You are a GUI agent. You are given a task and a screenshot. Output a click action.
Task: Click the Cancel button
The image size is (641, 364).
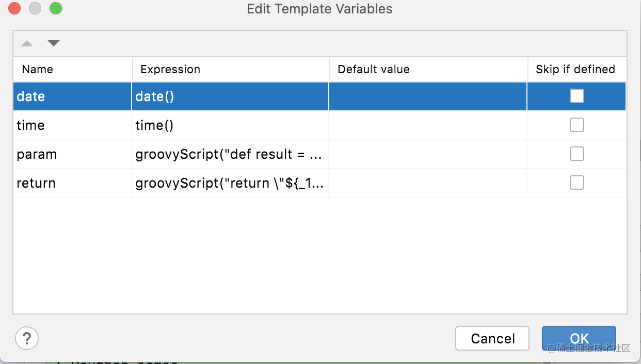click(x=492, y=338)
